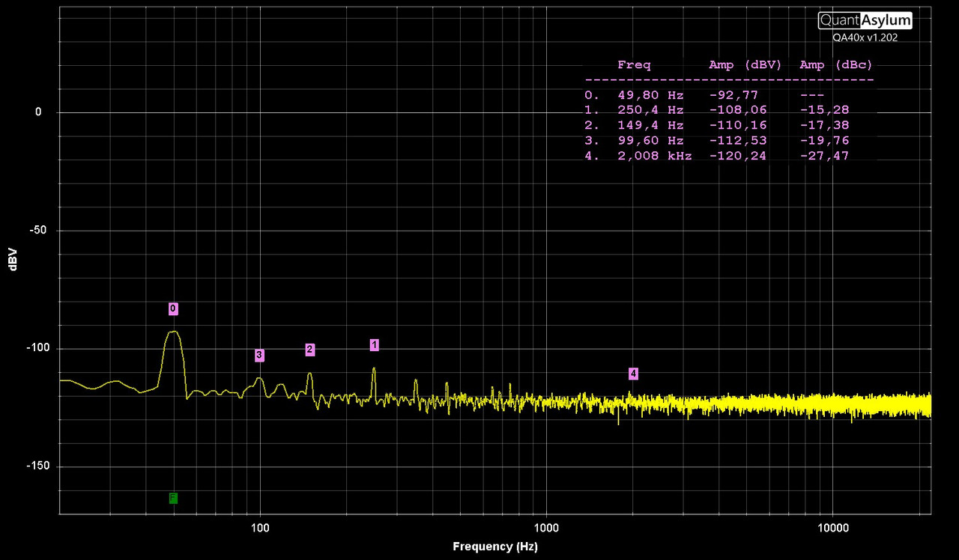Click the green F fundamental marker
The image size is (959, 560).
(173, 498)
